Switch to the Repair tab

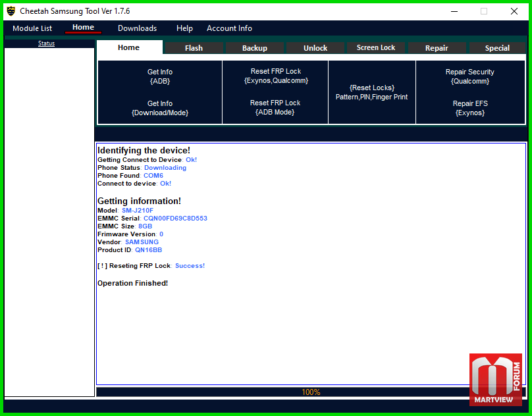437,48
